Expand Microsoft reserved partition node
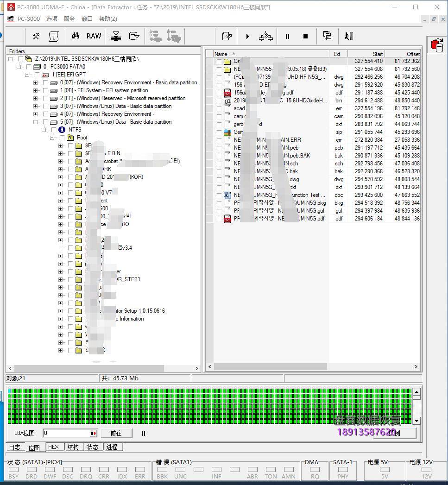This screenshot has height=485, width=448. (x=35, y=98)
